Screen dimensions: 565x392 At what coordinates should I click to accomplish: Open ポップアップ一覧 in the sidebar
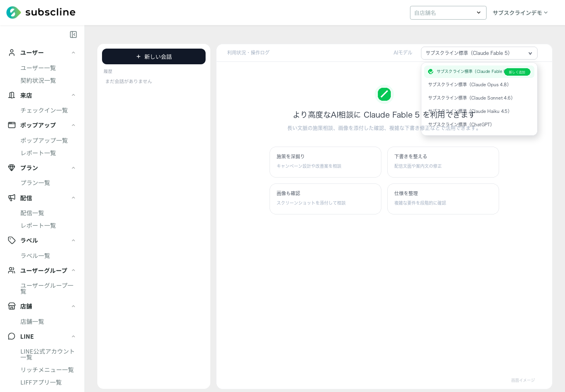[x=44, y=140]
